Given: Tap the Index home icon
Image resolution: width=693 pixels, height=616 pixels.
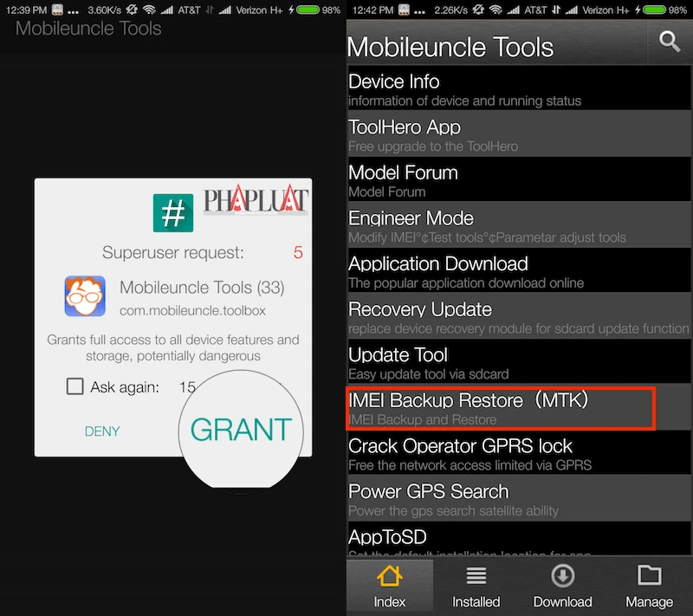Looking at the screenshot, I should (389, 575).
